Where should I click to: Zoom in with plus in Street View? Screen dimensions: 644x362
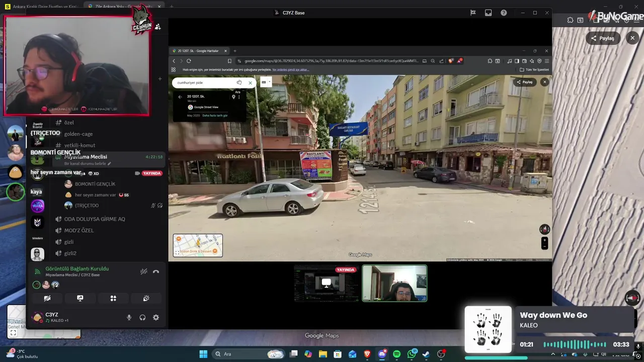[x=544, y=240]
